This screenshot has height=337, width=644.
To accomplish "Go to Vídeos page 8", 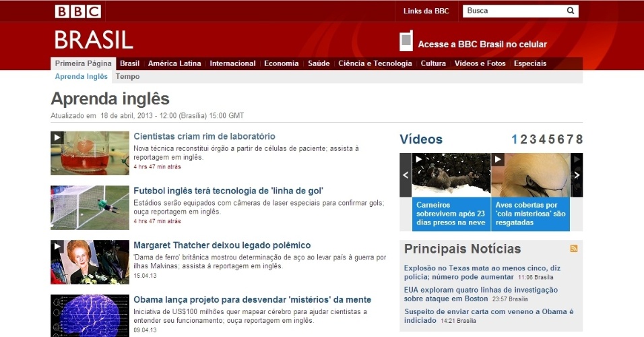I will point(579,140).
